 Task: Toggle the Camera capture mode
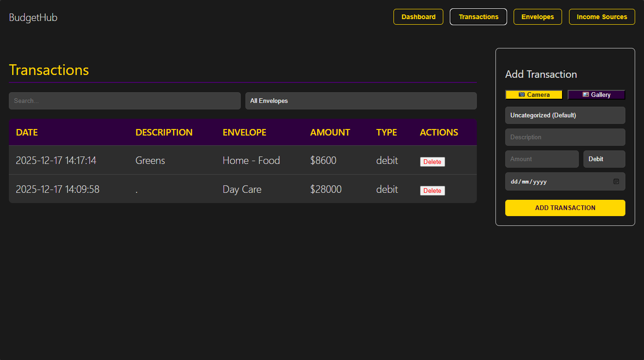[534, 95]
